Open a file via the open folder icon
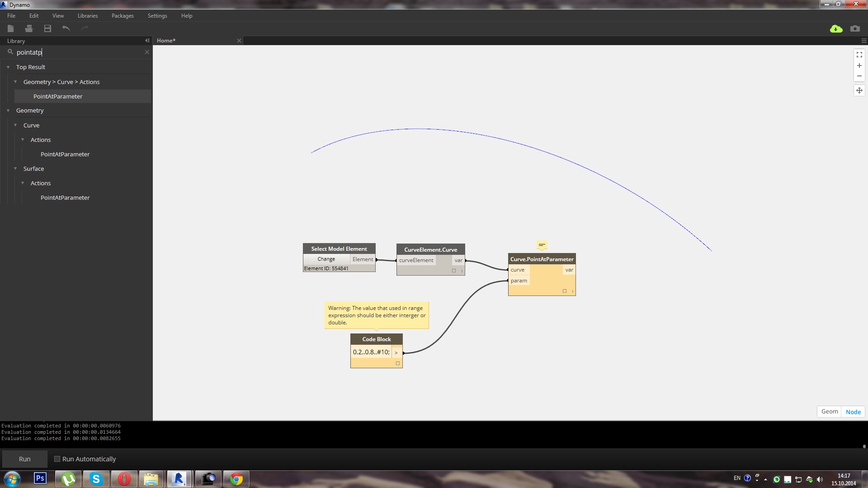The height and width of the screenshot is (488, 868). tap(28, 28)
